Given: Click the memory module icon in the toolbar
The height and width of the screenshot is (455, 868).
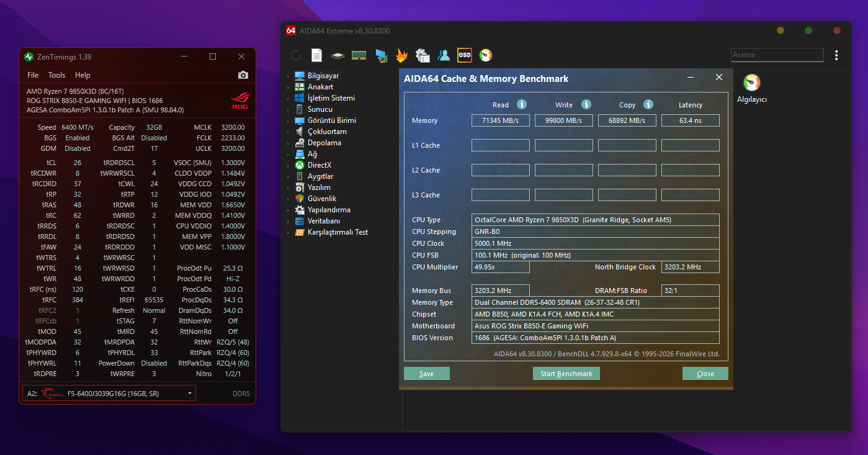Looking at the screenshot, I should [x=359, y=55].
